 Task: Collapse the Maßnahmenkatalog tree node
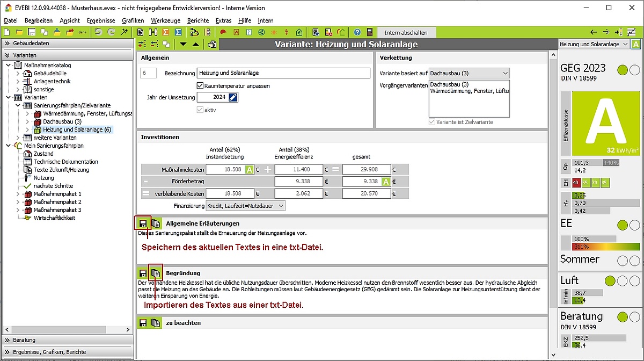pyautogui.click(x=9, y=66)
